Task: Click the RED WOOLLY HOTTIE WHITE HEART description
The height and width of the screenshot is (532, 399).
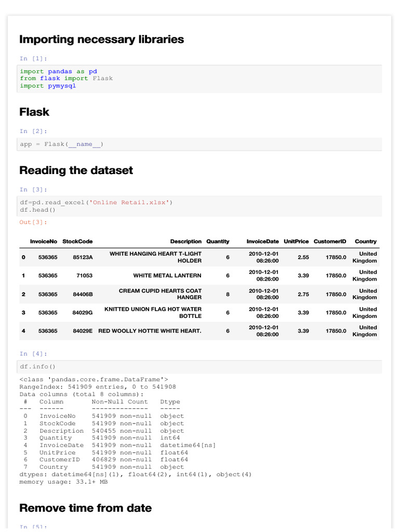Action: [x=150, y=331]
